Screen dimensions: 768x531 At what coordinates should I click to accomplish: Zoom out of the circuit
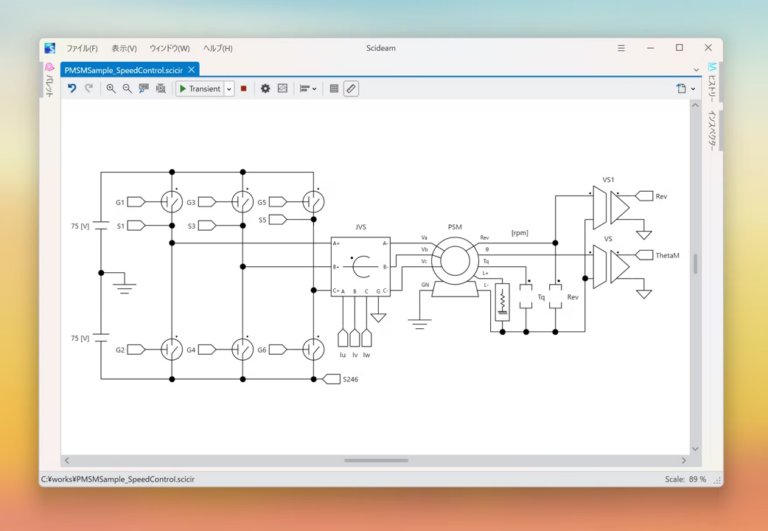point(127,88)
